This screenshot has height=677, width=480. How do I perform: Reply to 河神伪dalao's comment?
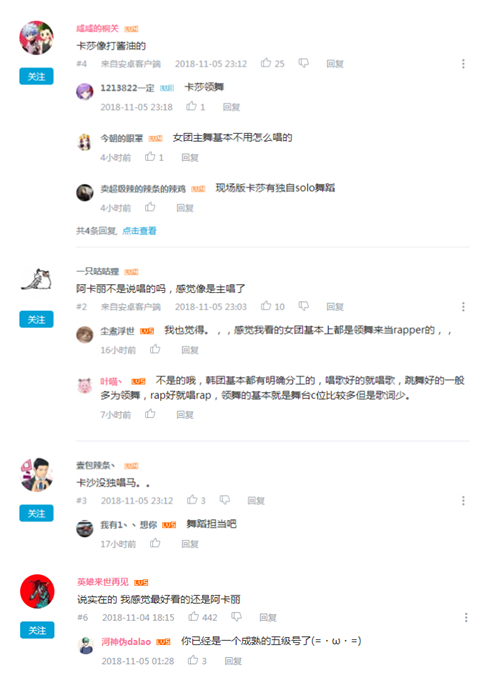(x=233, y=661)
